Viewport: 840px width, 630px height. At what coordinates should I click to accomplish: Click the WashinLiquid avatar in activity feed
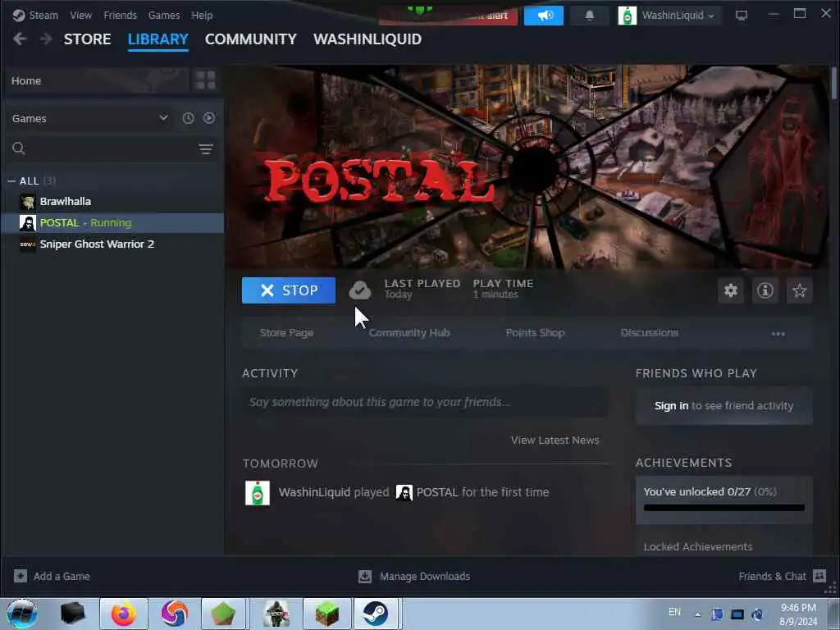[257, 492]
